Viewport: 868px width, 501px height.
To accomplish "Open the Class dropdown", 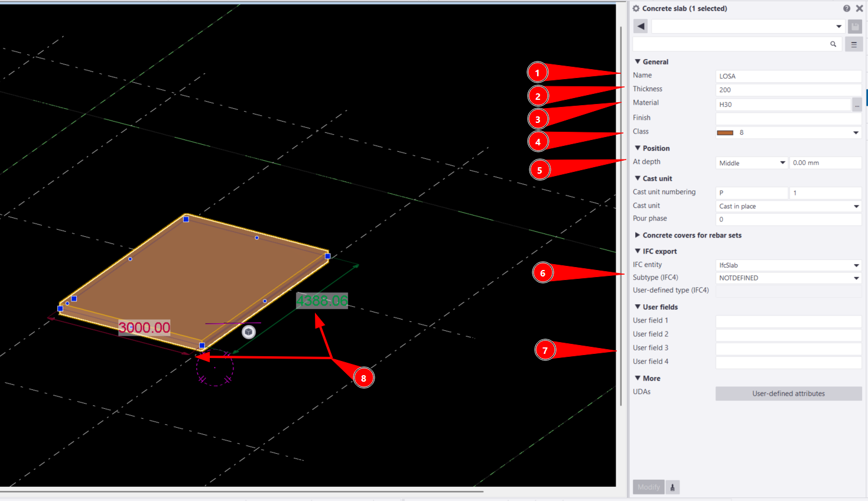I will pyautogui.click(x=856, y=132).
